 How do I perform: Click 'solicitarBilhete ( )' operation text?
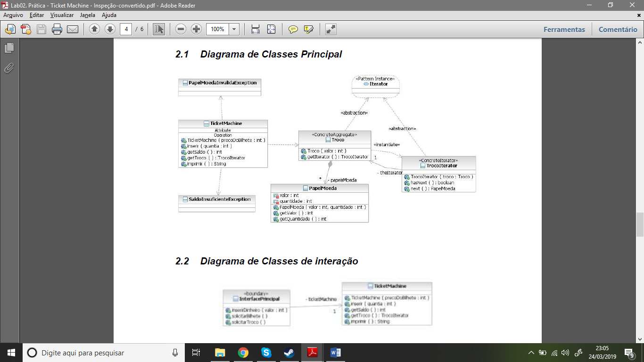tap(248, 316)
